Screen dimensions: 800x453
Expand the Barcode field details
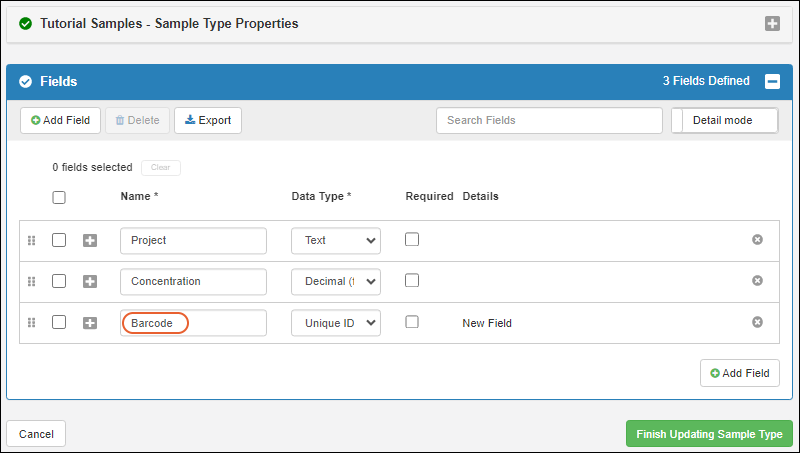click(x=90, y=323)
